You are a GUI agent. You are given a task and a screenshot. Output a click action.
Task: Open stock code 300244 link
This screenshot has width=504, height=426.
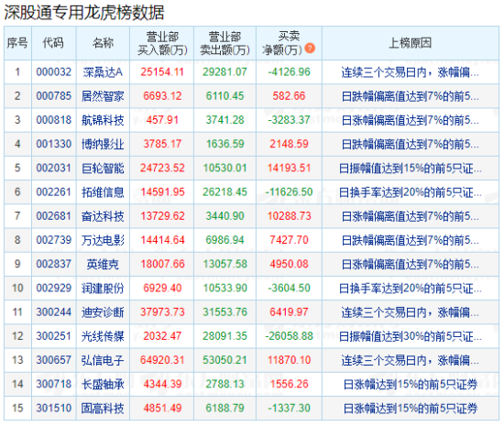pyautogui.click(x=54, y=312)
